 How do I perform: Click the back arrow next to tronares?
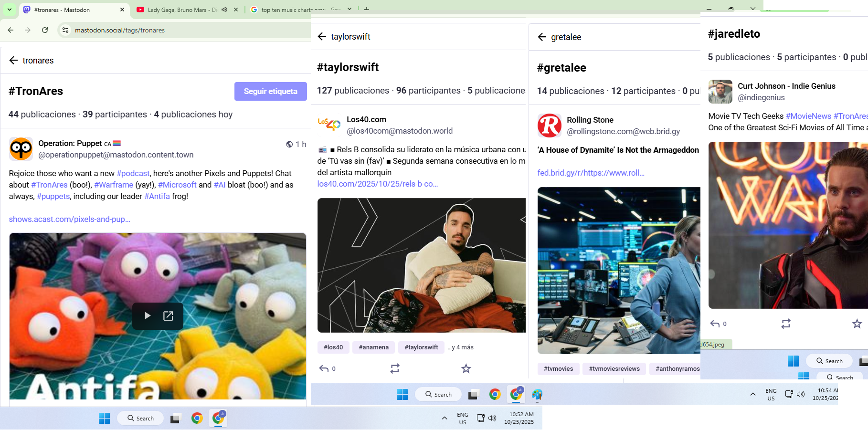click(13, 61)
